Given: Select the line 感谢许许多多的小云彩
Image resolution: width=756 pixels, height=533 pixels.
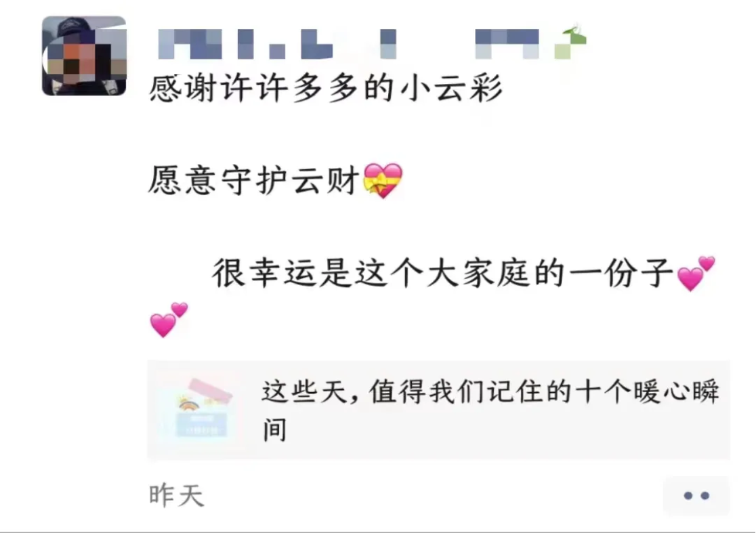Looking at the screenshot, I should pos(325,89).
